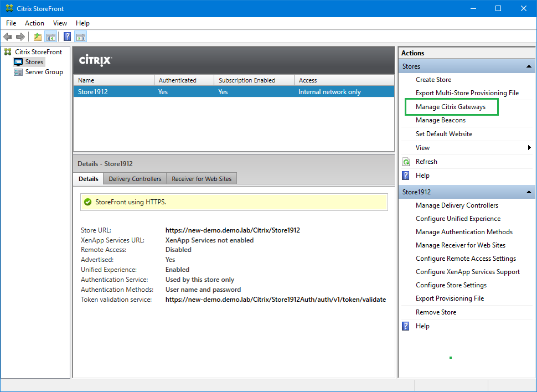Toggle the Show/Hide Action Pane toolbar button
Viewport: 537px width, 392px height.
coord(81,37)
